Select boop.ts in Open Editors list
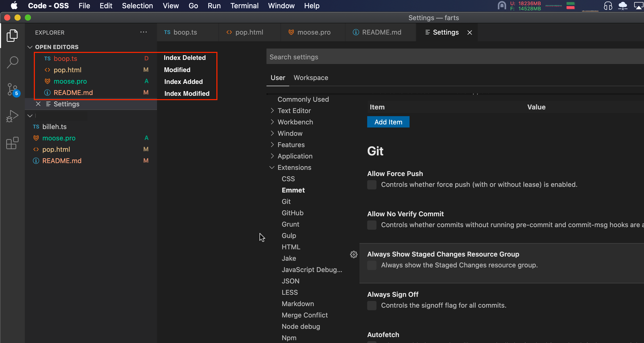Screen dimensions: 644x343 [x=91, y=59]
